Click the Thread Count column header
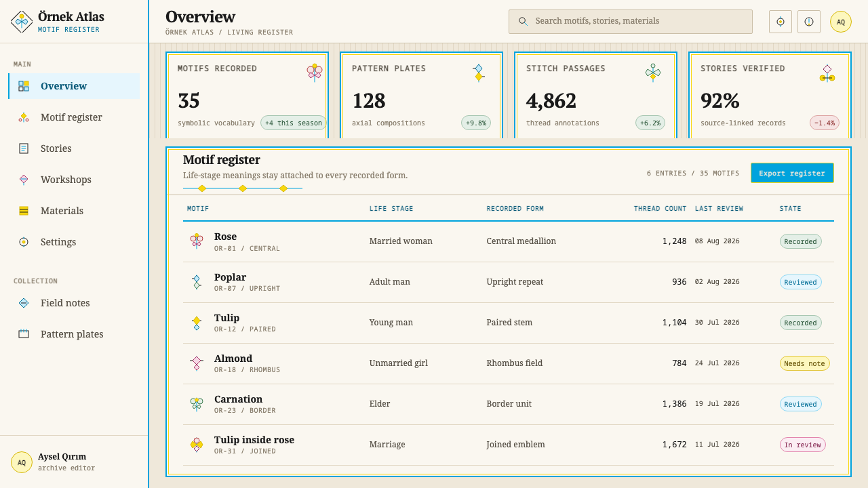This screenshot has height=488, width=868. point(660,209)
